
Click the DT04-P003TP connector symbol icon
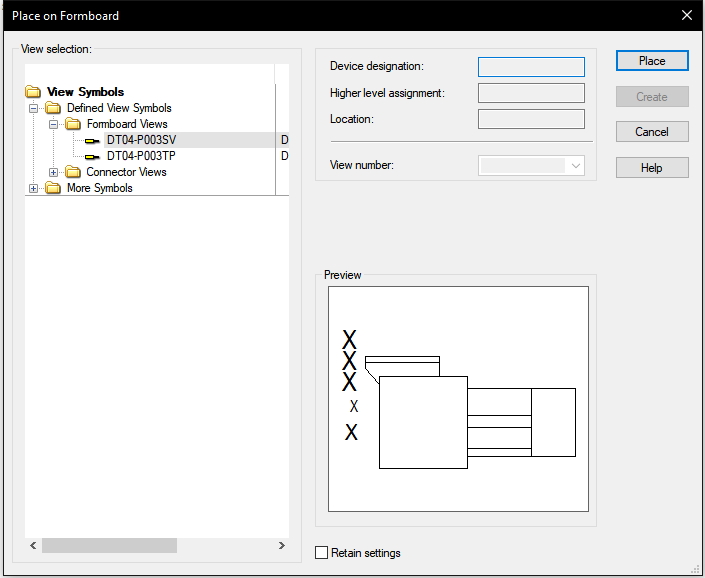coord(93,156)
